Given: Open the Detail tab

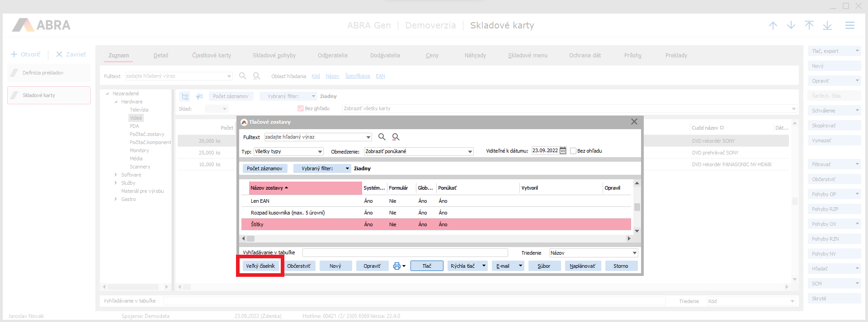Looking at the screenshot, I should pyautogui.click(x=160, y=56).
